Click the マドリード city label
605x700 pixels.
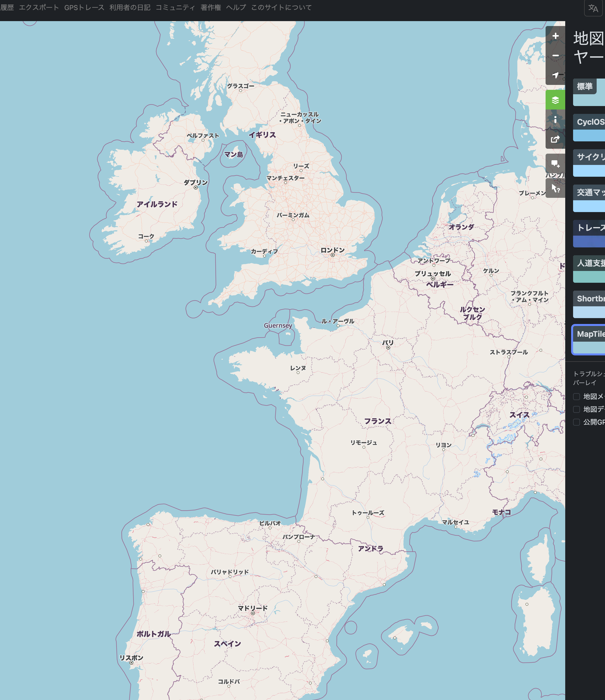[253, 608]
